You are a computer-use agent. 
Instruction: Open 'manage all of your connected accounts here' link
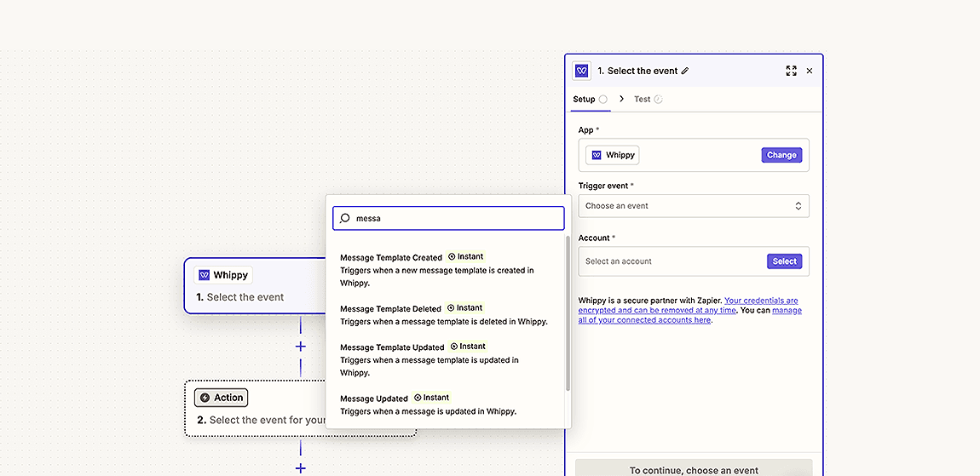(x=689, y=315)
